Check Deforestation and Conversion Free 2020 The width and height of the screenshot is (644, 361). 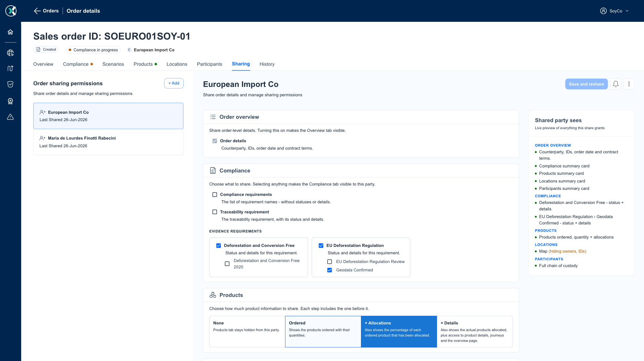pyautogui.click(x=227, y=264)
